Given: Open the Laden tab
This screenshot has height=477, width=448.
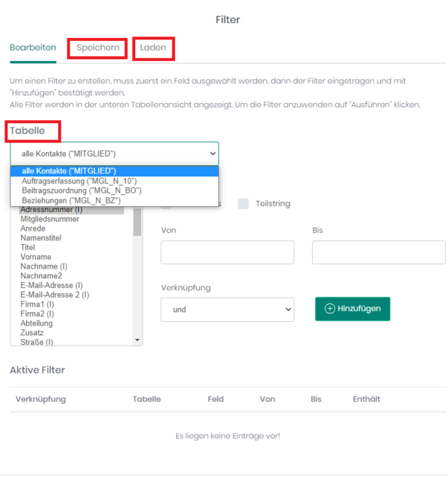Looking at the screenshot, I should (x=153, y=48).
